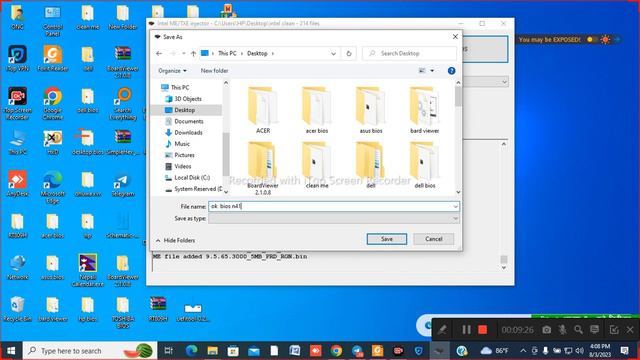This screenshot has width=640, height=360.
Task: Open the recorder annotation pen tool
Action: (442, 329)
